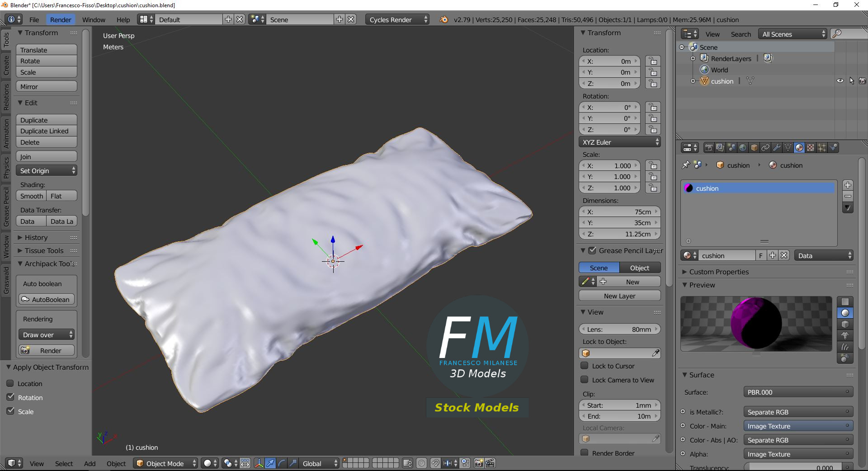Viewport: 868px width, 471px height.
Task: Enable Location in Apply Object Transform
Action: (x=10, y=383)
